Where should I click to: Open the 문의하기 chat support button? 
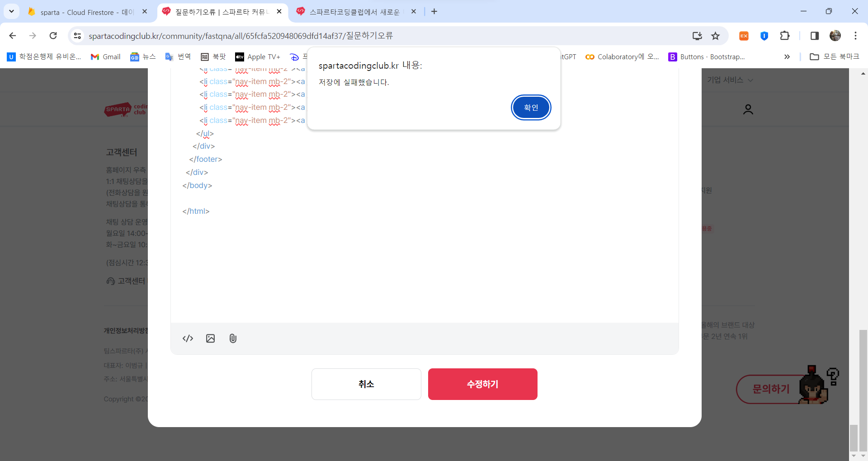(770, 389)
